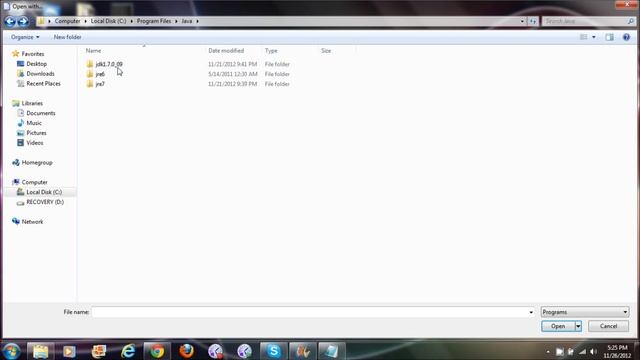Viewport: 640px width, 360px height.
Task: Expand the chevron after Java in breadcrumb
Action: (198, 21)
